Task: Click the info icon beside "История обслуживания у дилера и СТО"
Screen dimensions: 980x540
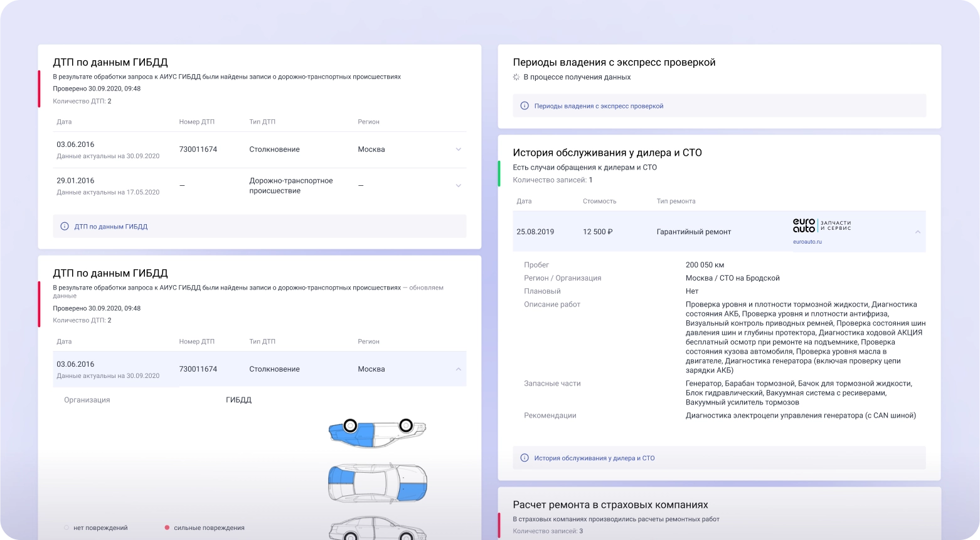Action: 526,458
